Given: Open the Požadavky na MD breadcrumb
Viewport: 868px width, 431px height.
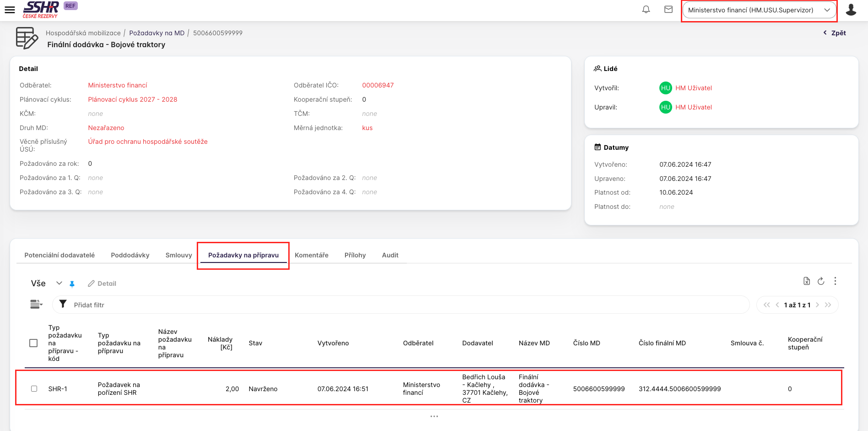Looking at the screenshot, I should click(156, 33).
